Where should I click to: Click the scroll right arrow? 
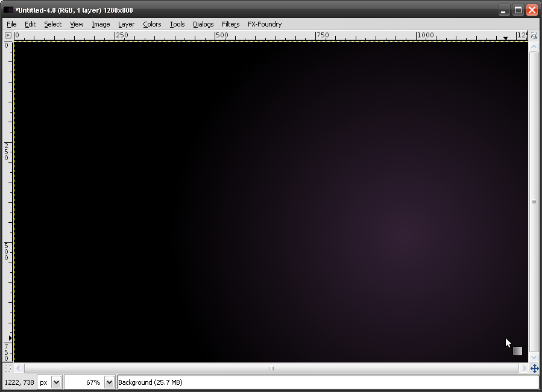pyautogui.click(x=525, y=369)
